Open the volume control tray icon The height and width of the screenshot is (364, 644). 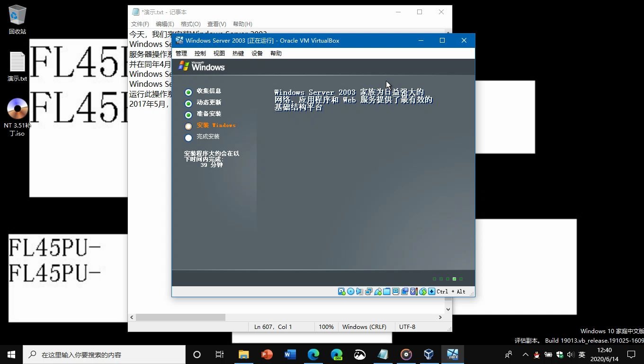[570, 355]
